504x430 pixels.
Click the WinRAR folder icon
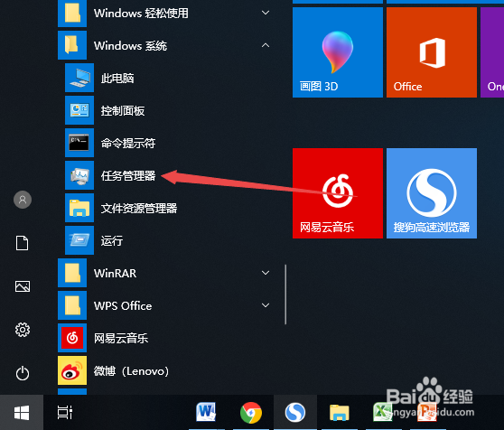72,273
